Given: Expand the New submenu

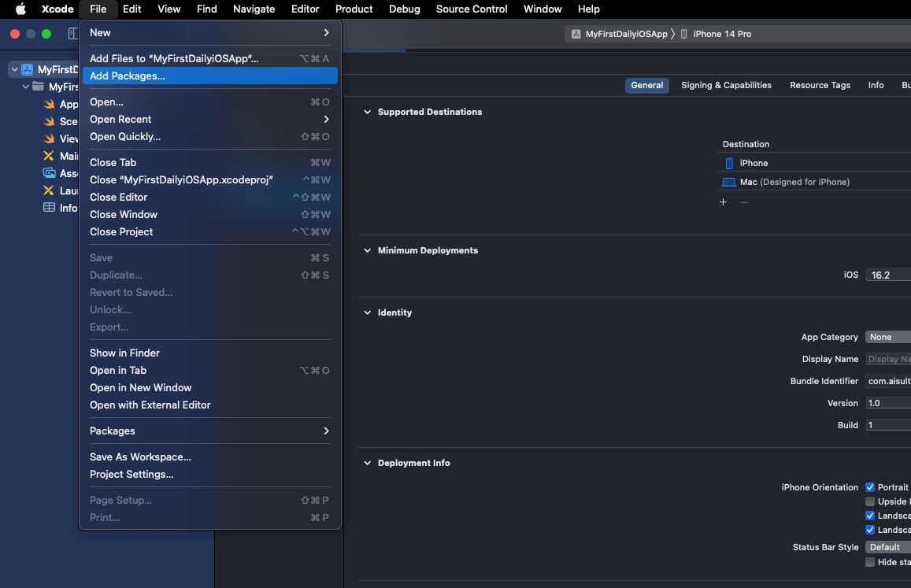Looking at the screenshot, I should [209, 32].
